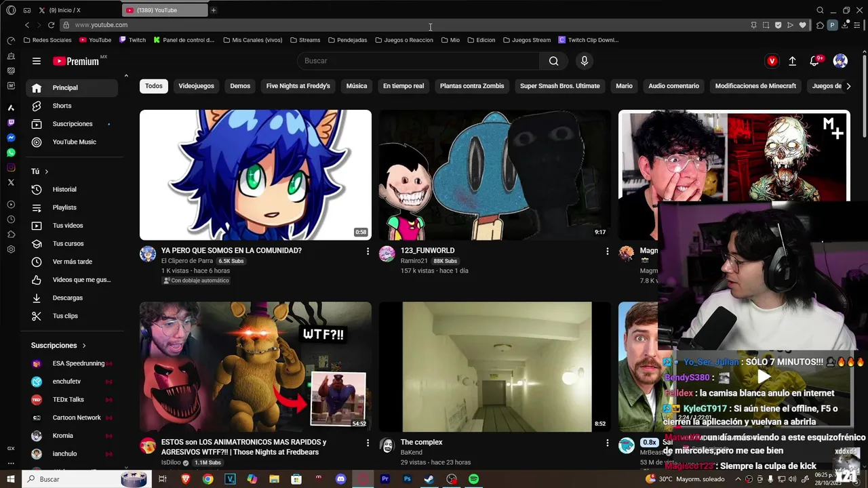Select the Plantas contra Zombis chip
The width and height of the screenshot is (868, 488).
pyautogui.click(x=472, y=86)
